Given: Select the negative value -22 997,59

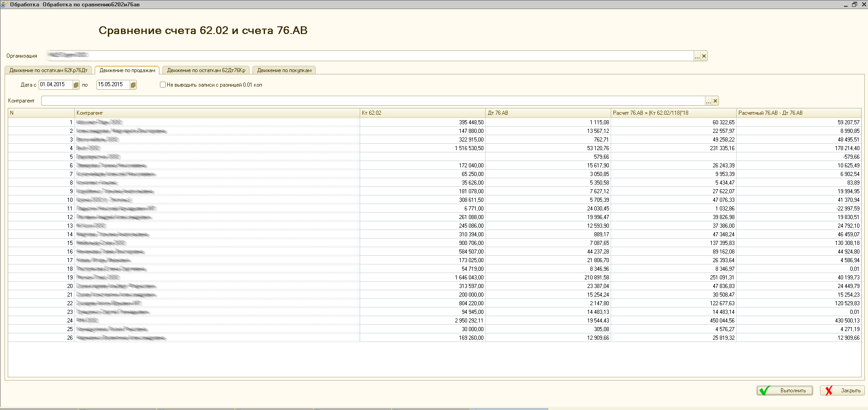Looking at the screenshot, I should coord(799,209).
